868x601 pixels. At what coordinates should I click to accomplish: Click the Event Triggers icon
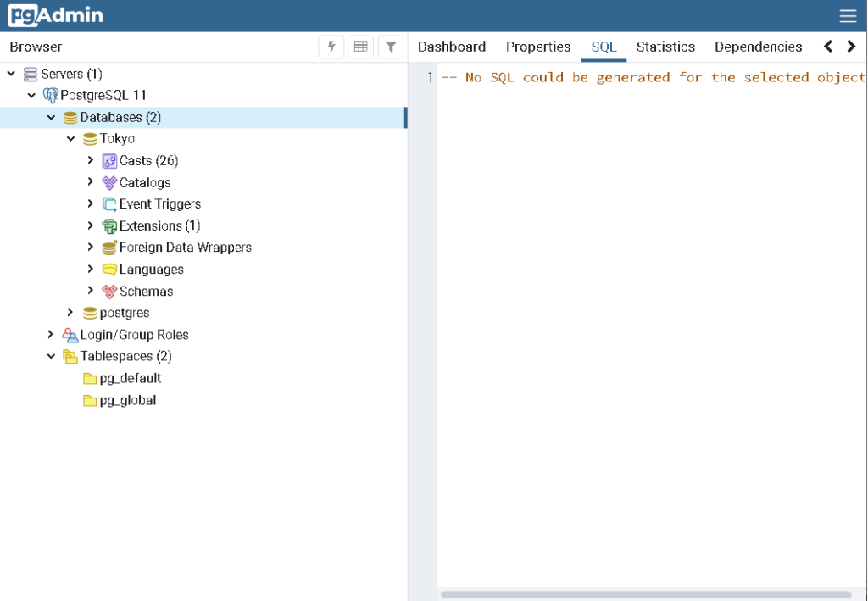pyautogui.click(x=109, y=203)
